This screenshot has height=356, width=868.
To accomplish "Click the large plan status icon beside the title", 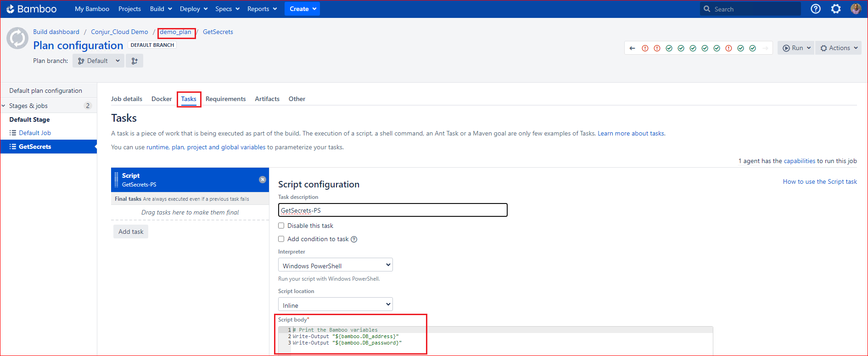I will tap(17, 39).
